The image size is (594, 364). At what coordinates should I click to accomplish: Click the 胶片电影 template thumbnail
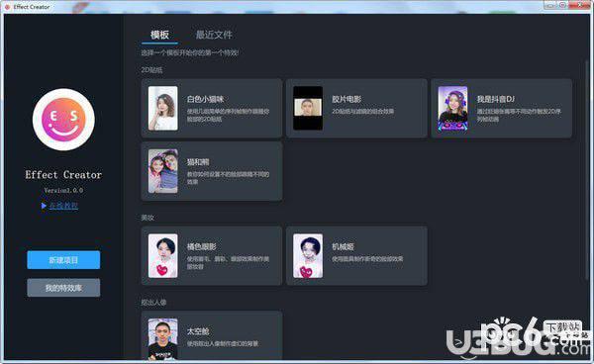coord(308,108)
